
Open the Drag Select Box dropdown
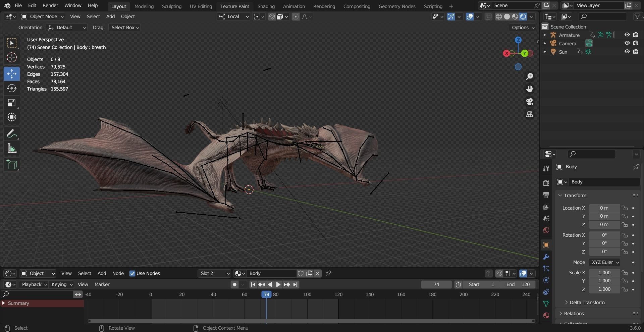pyautogui.click(x=124, y=27)
